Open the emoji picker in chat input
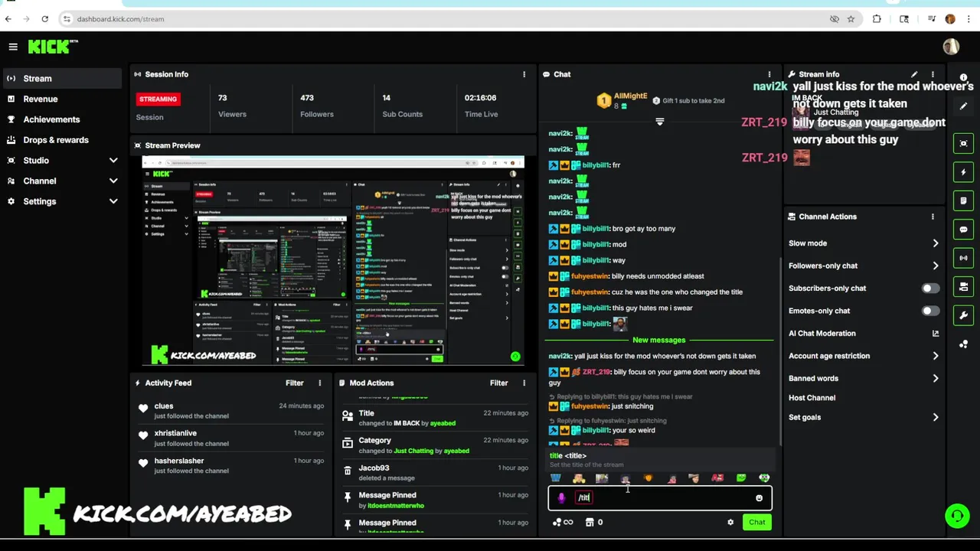The width and height of the screenshot is (980, 551). coord(759,498)
